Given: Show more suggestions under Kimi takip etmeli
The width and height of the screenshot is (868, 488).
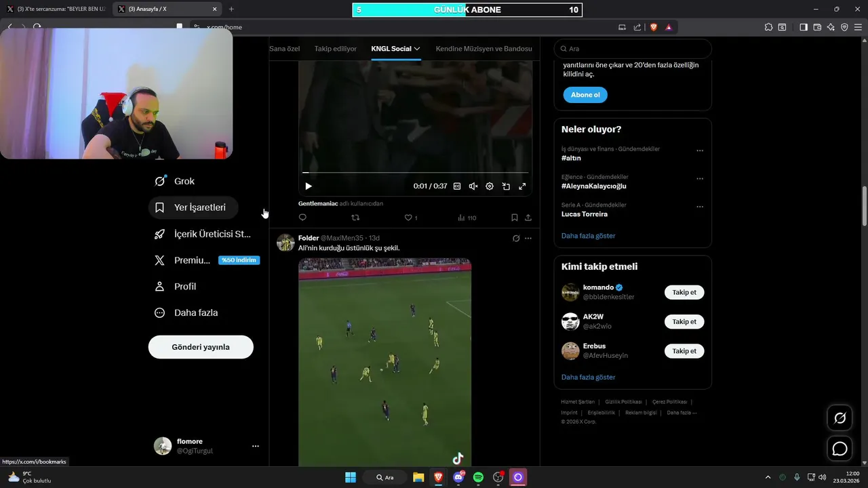Looking at the screenshot, I should [x=588, y=377].
